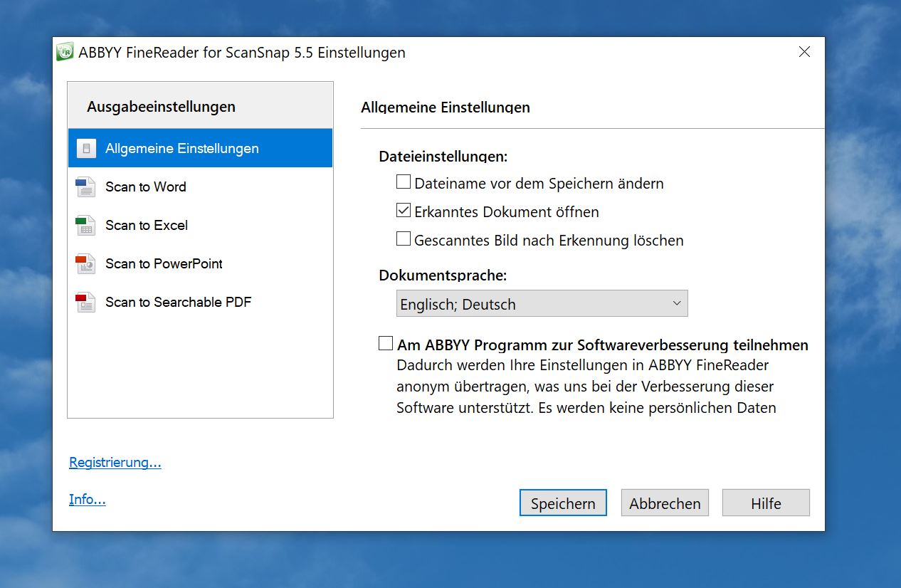Click the 'Info...' link
The height and width of the screenshot is (588, 901).
click(88, 500)
